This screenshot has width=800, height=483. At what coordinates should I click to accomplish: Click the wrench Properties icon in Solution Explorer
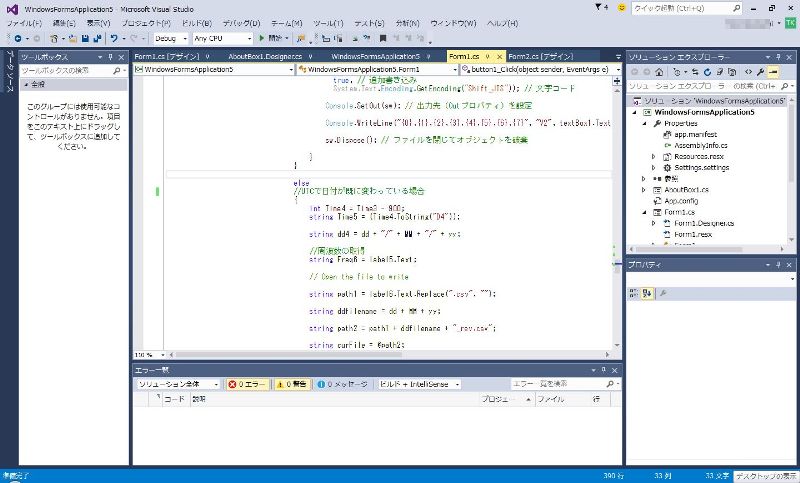coord(760,72)
